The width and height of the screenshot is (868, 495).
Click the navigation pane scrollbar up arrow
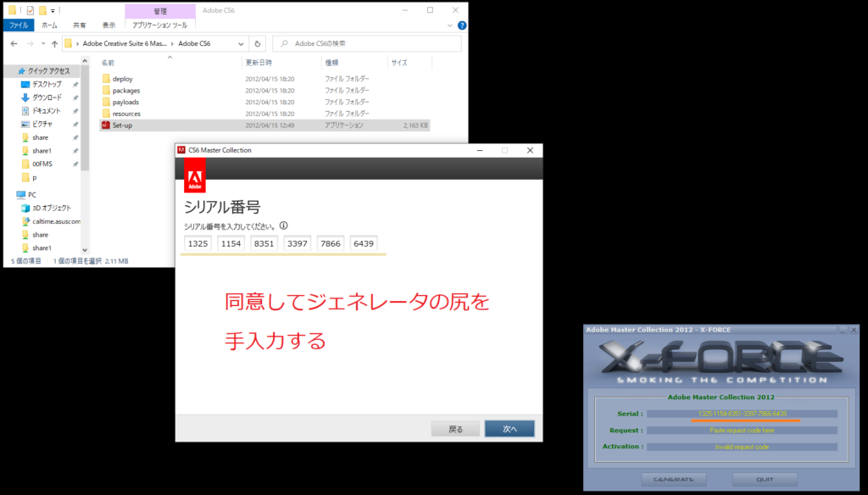(85, 61)
